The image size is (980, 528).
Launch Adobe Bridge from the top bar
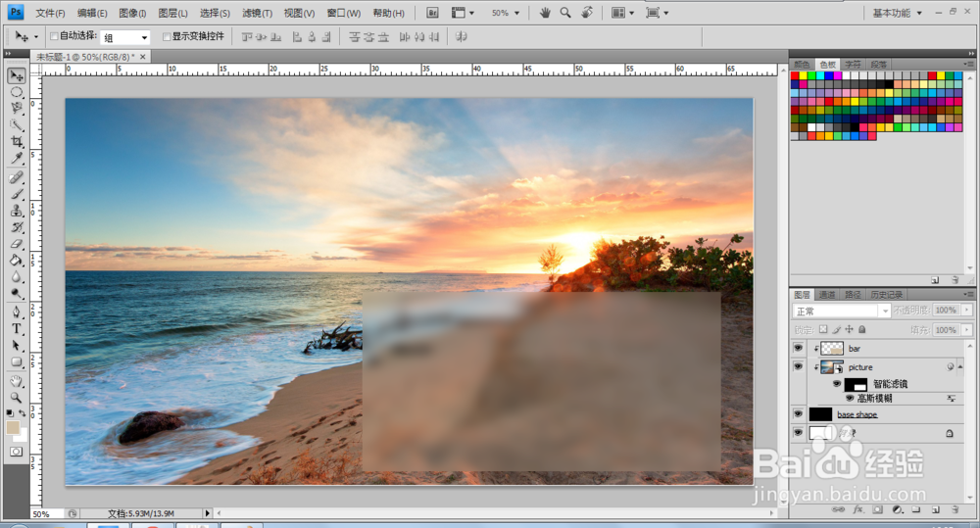point(432,13)
